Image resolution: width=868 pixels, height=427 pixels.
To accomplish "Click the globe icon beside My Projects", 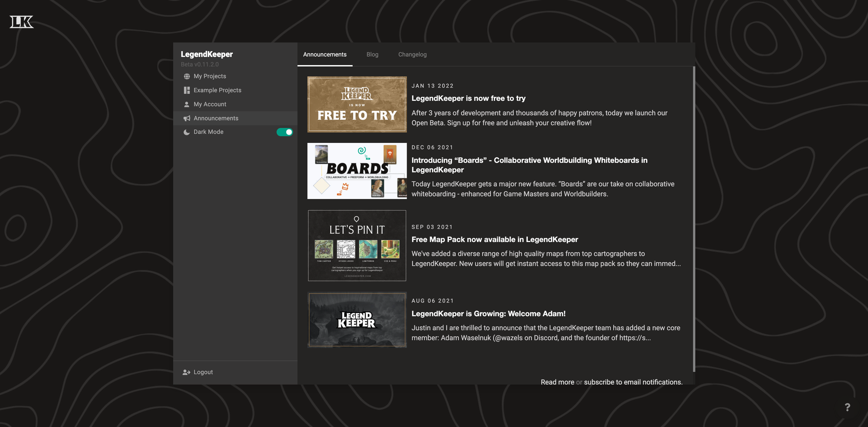I will [187, 76].
